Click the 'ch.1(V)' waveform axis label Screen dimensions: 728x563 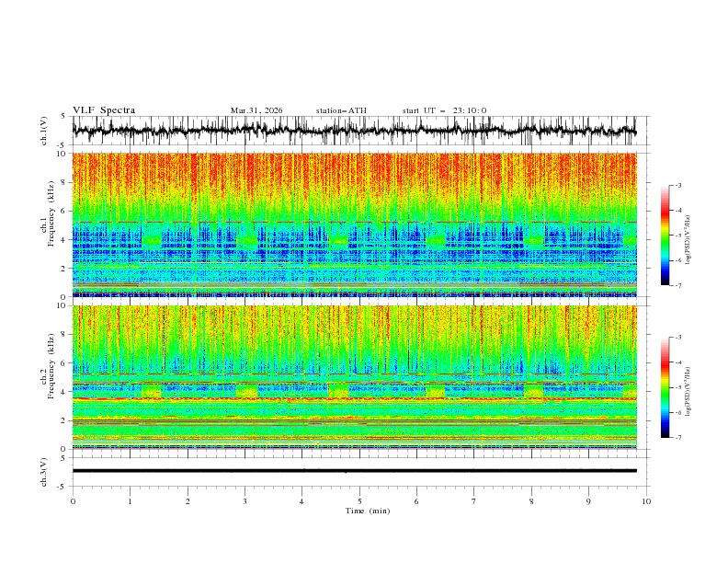click(x=44, y=131)
